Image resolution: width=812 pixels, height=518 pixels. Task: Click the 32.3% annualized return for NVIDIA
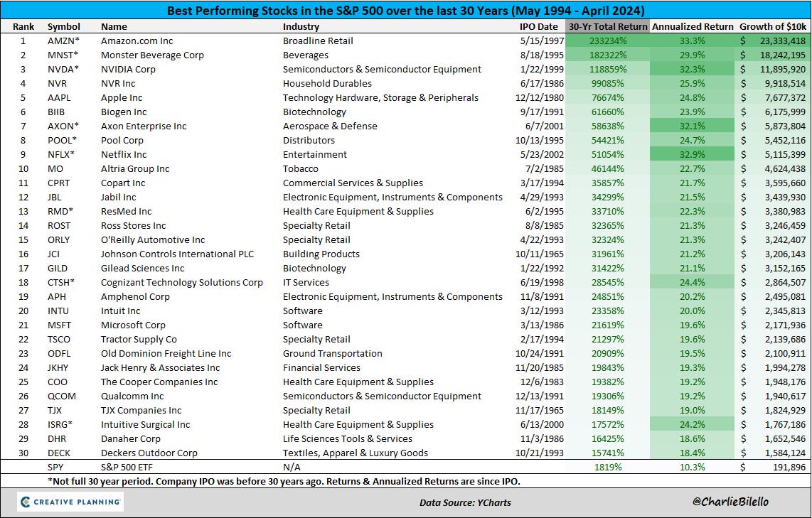point(693,70)
